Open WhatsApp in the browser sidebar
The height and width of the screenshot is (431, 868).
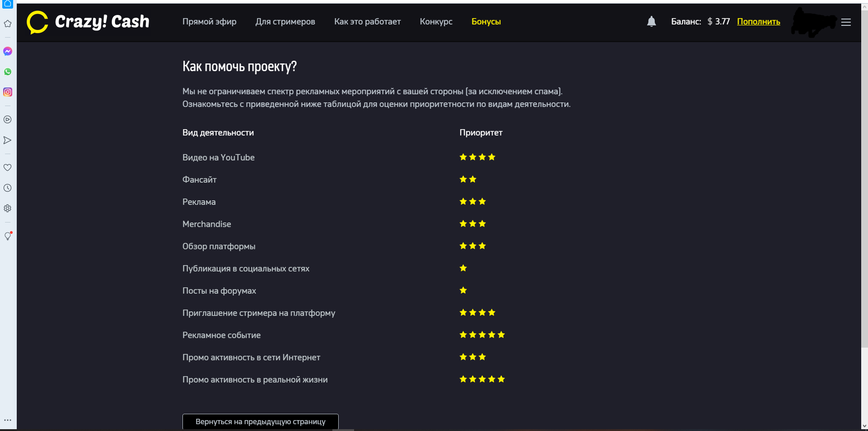click(8, 72)
